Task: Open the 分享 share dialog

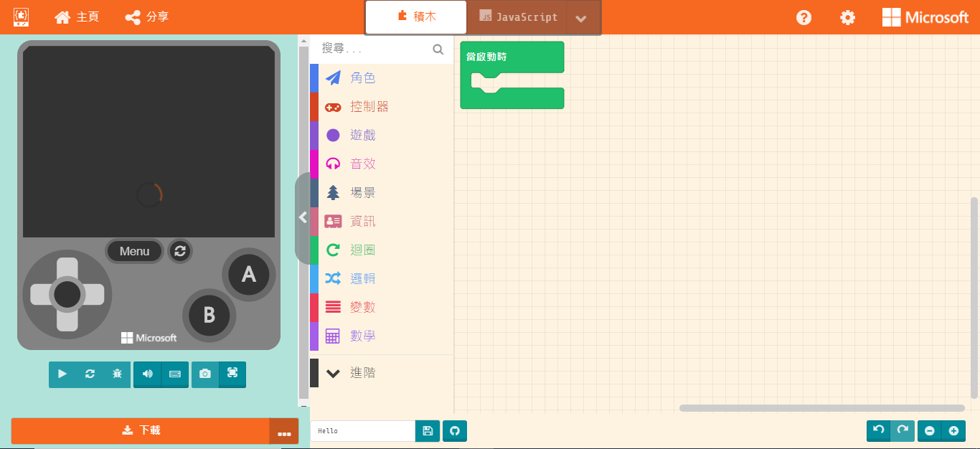Action: coord(147,17)
